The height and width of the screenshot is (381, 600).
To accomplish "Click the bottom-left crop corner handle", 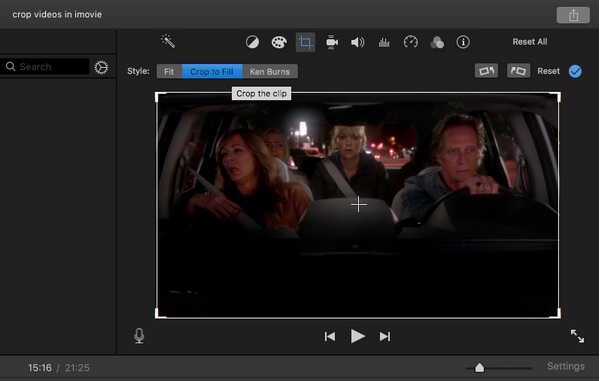I will [160, 314].
